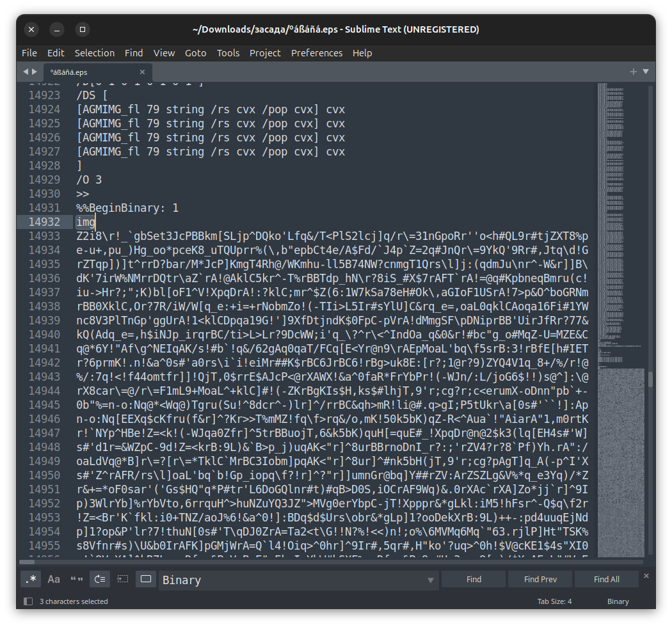The image size is (672, 627).
Task: Open the Edit menu
Action: coord(56,53)
